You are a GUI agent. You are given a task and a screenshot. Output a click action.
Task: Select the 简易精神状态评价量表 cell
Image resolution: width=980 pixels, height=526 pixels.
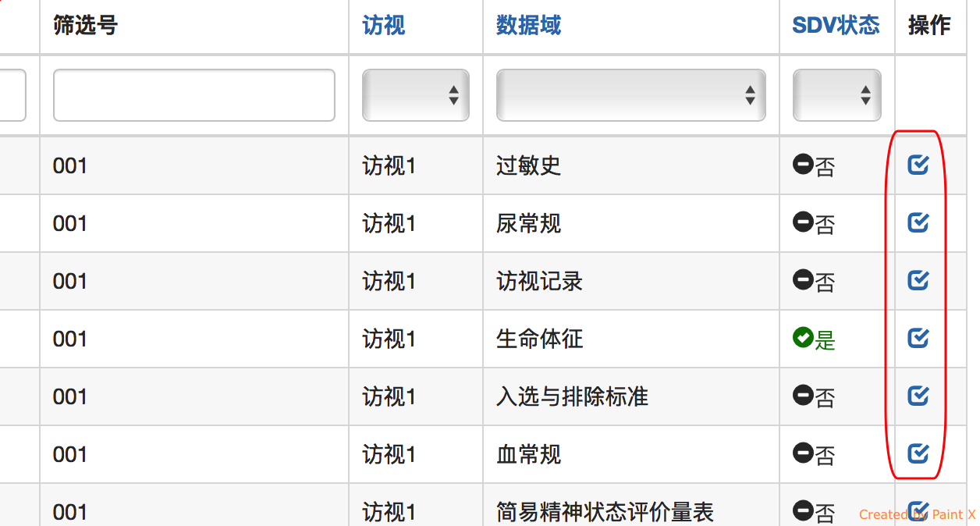tap(605, 512)
